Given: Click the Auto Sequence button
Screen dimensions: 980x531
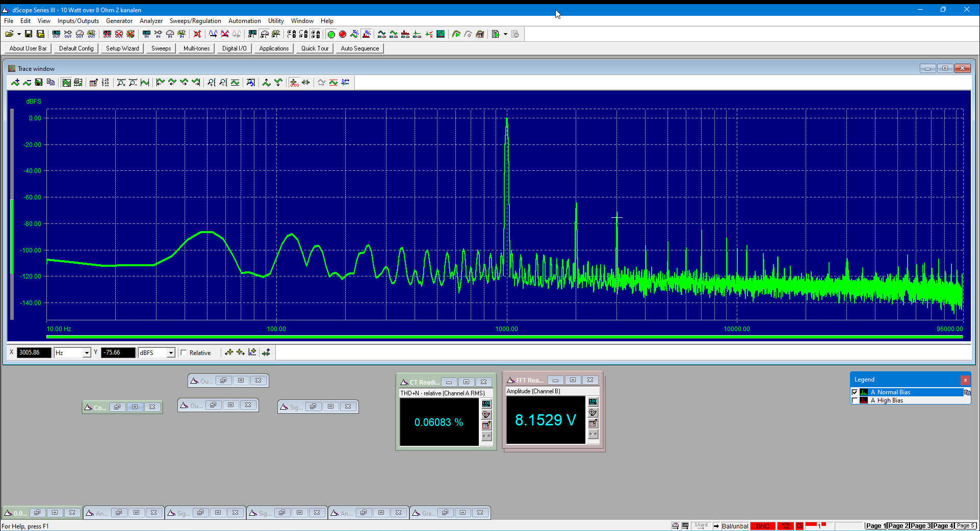Looking at the screenshot, I should [360, 48].
